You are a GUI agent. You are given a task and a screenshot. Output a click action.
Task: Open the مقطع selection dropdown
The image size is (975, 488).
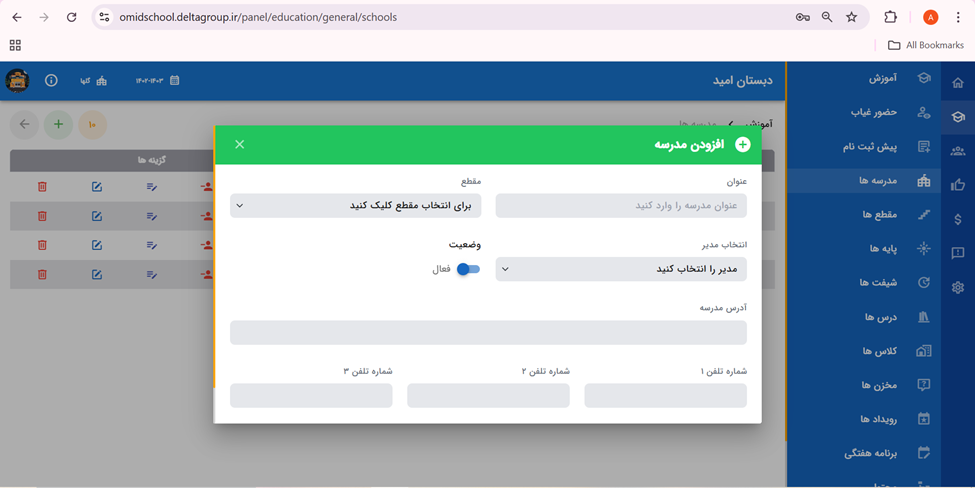point(356,206)
